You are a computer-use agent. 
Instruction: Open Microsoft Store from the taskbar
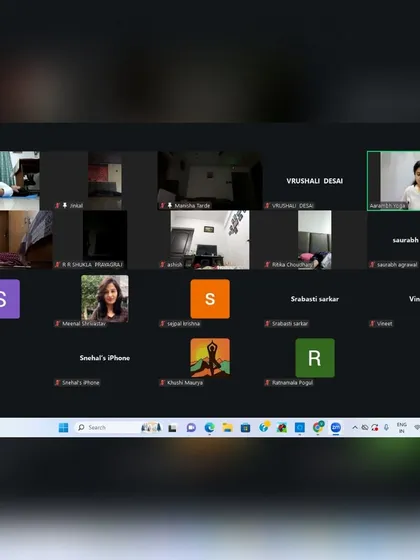click(x=245, y=428)
